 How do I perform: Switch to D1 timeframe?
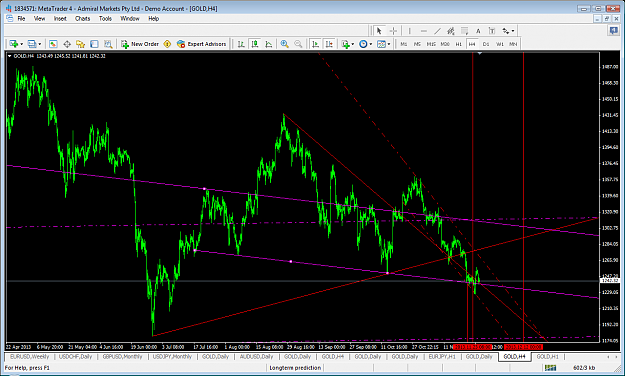pos(486,44)
